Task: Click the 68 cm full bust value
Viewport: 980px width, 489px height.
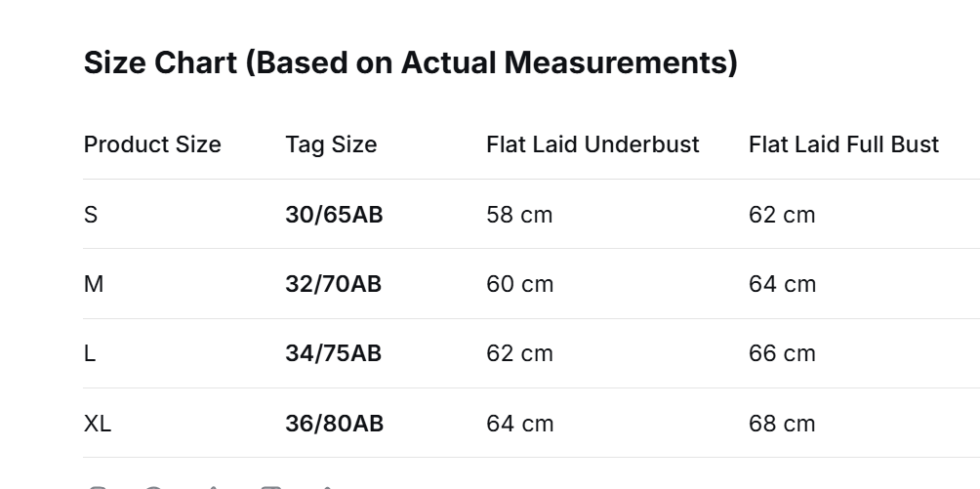Action: (x=782, y=424)
